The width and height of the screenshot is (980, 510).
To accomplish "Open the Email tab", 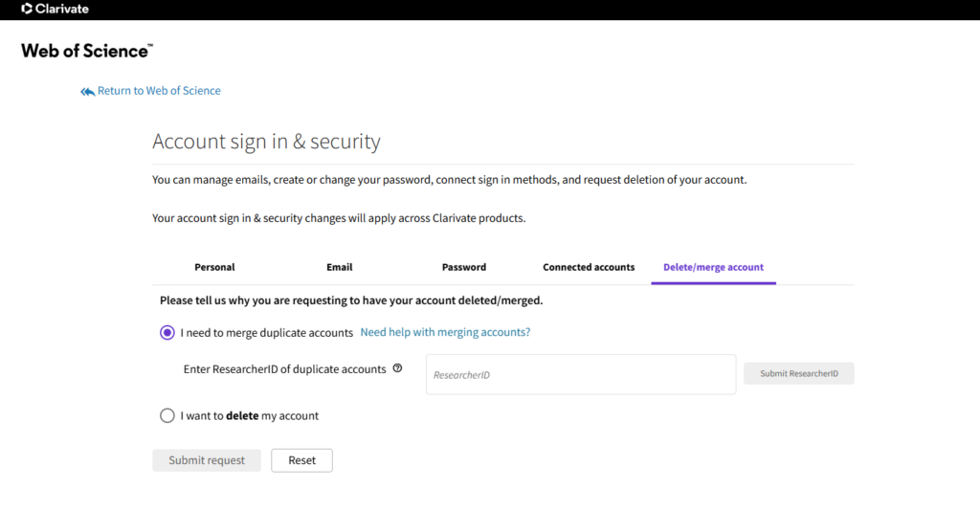I will pyautogui.click(x=340, y=267).
